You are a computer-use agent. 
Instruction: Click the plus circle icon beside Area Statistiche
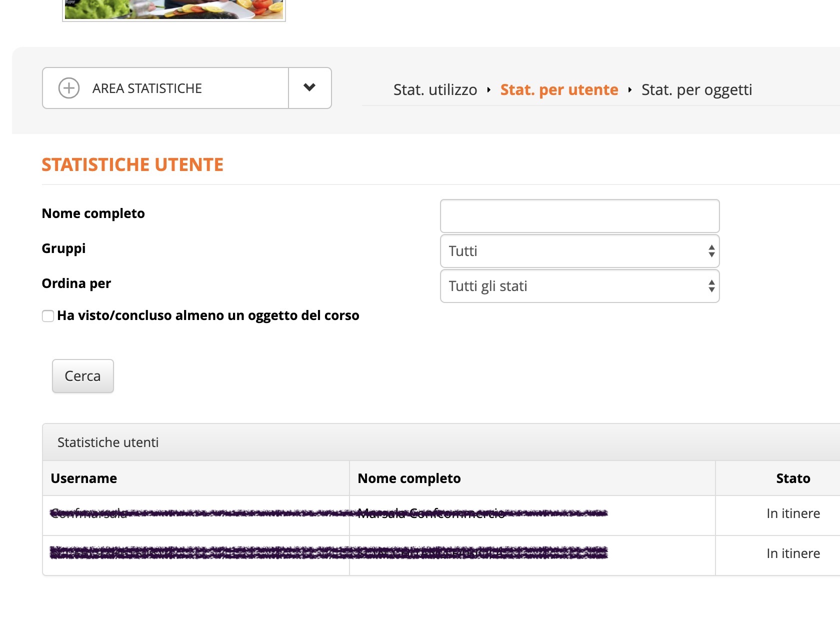point(69,88)
